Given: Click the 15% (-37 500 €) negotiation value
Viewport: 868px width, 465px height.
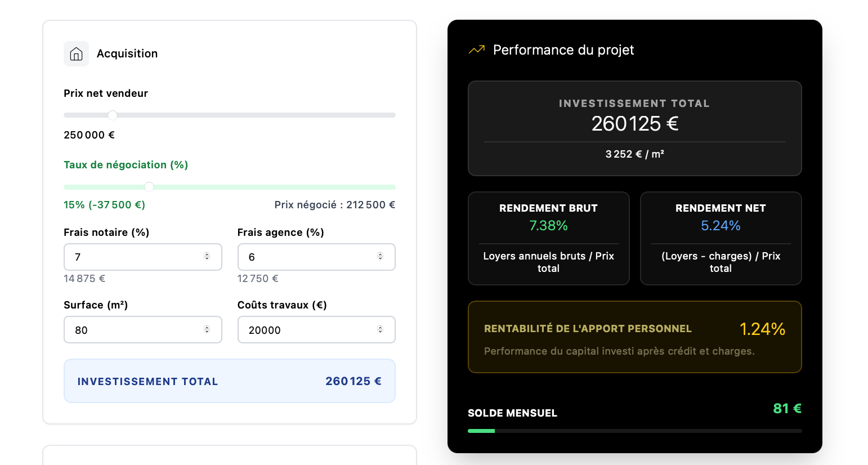Looking at the screenshot, I should pyautogui.click(x=104, y=205).
